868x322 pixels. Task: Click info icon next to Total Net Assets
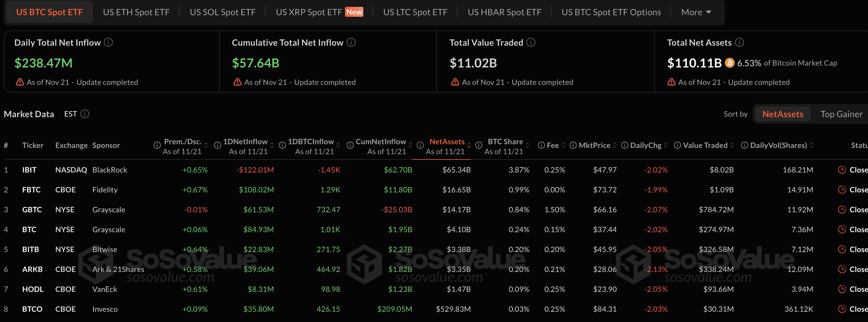pyautogui.click(x=739, y=42)
